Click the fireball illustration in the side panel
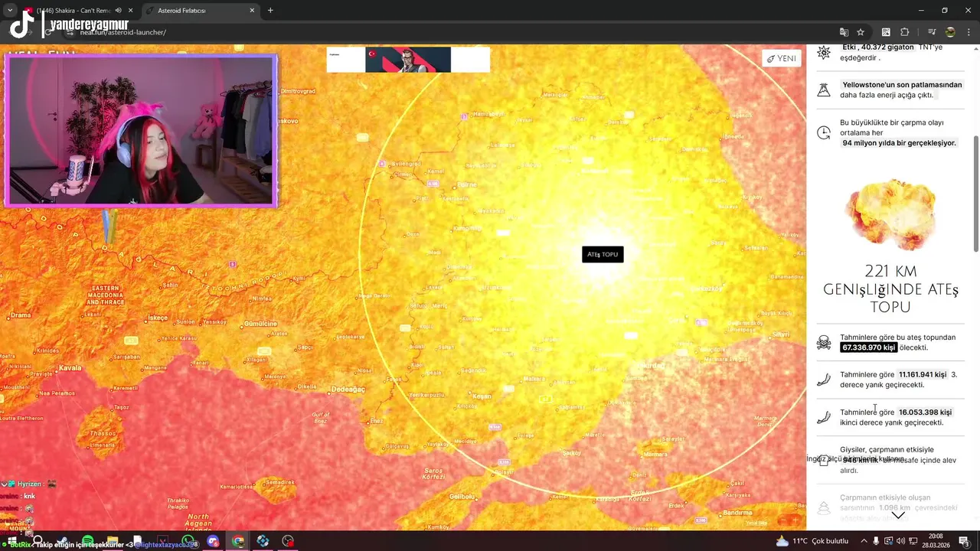The width and height of the screenshot is (980, 551). coord(890,215)
